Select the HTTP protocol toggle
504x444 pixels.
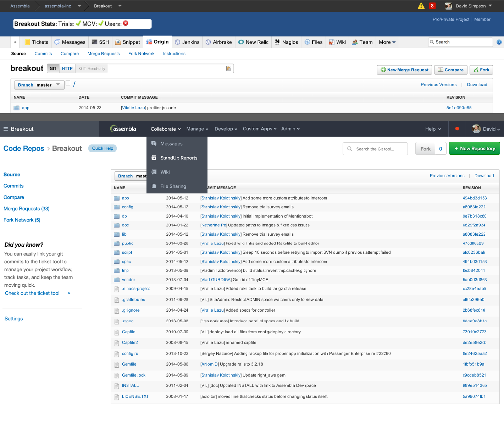pos(67,68)
